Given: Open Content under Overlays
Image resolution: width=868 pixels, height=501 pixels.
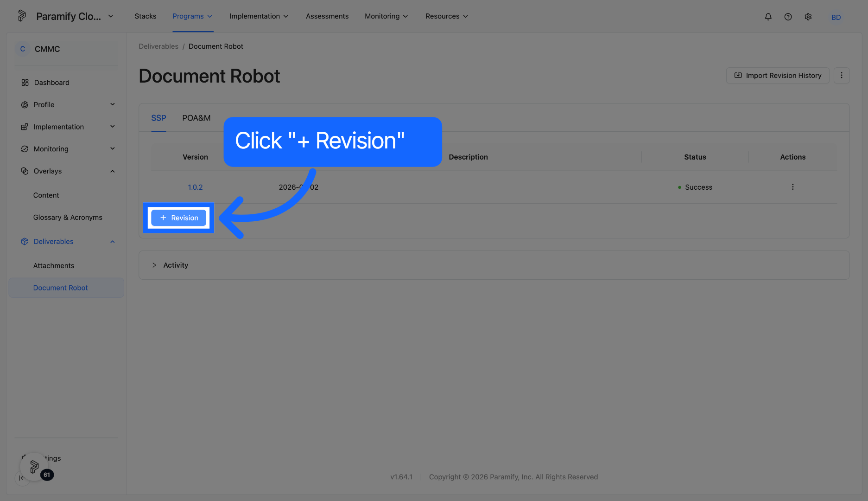Looking at the screenshot, I should [x=46, y=195].
